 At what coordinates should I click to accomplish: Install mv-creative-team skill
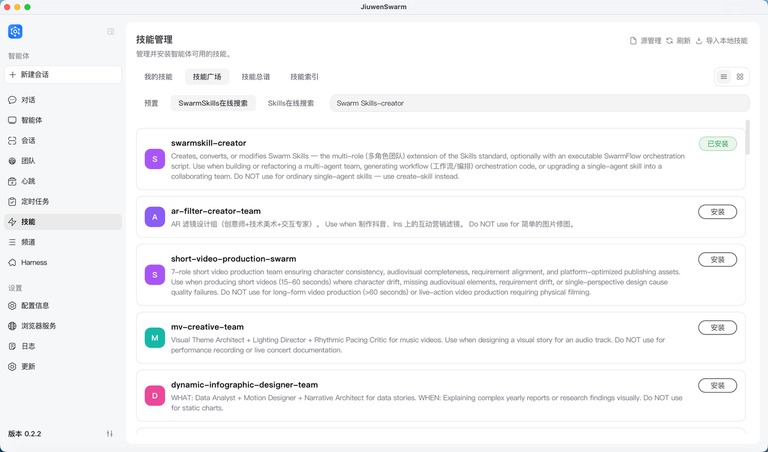(x=718, y=328)
